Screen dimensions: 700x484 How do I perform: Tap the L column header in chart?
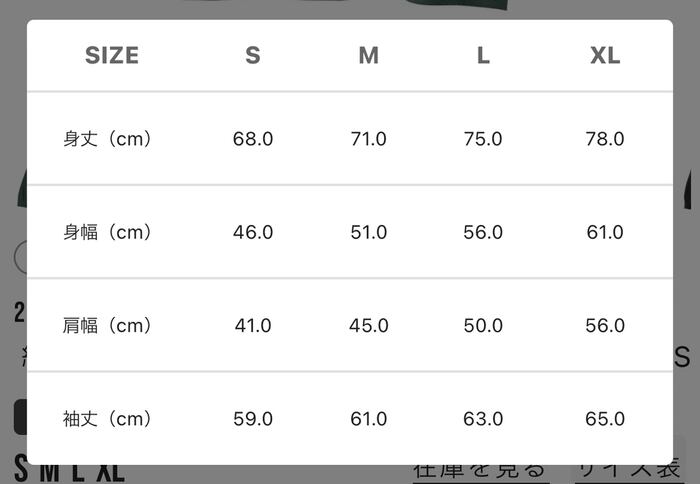pos(483,56)
